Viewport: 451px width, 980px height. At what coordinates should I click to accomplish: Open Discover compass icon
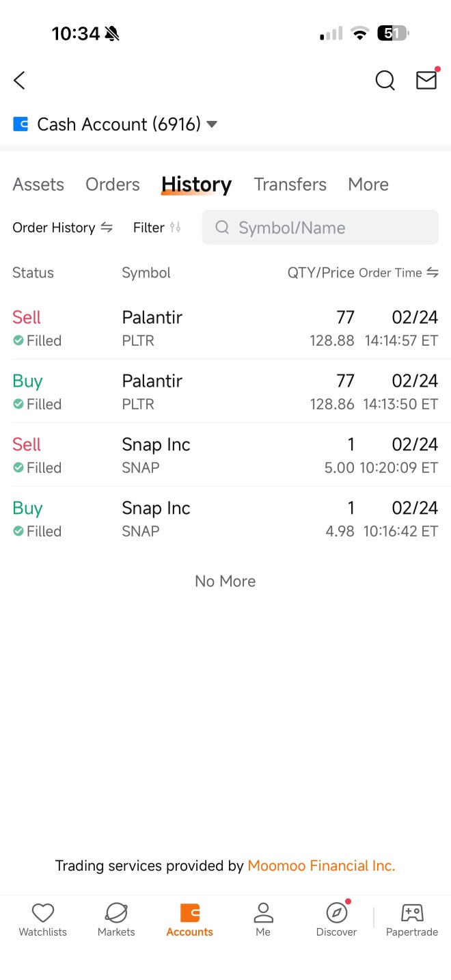point(337,912)
